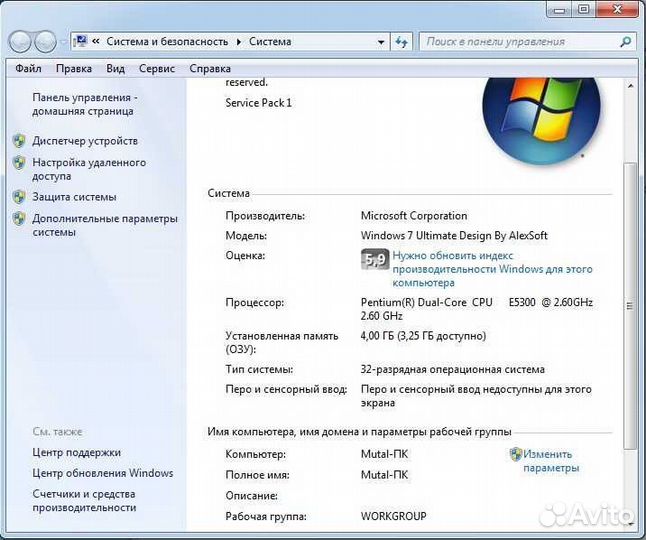The image size is (646, 540).
Task: Maximize the System window
Action: point(584,9)
